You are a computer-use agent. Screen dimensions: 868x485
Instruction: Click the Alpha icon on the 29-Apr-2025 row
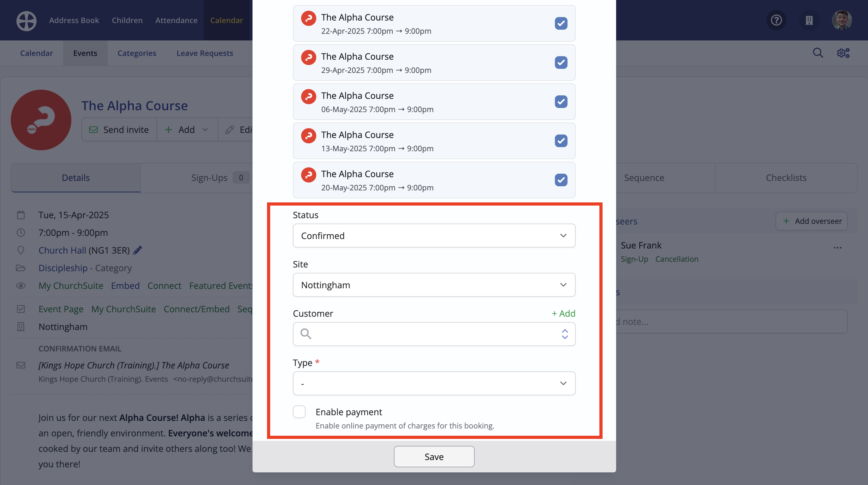pos(308,58)
